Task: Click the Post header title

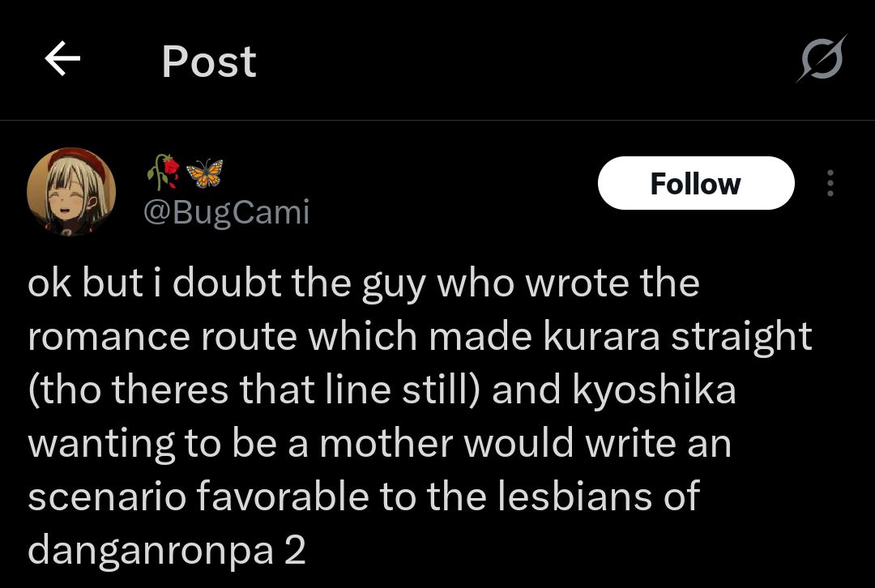Action: [209, 62]
